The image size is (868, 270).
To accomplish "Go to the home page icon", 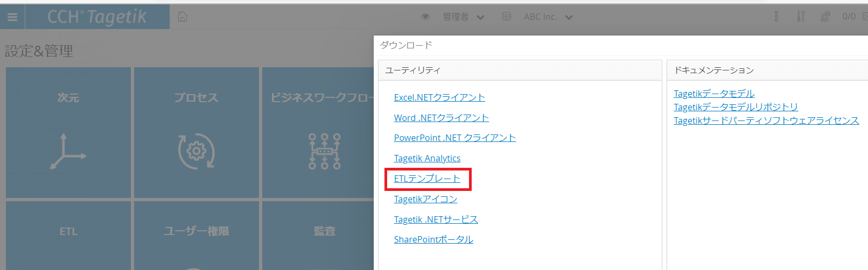I will click(183, 17).
